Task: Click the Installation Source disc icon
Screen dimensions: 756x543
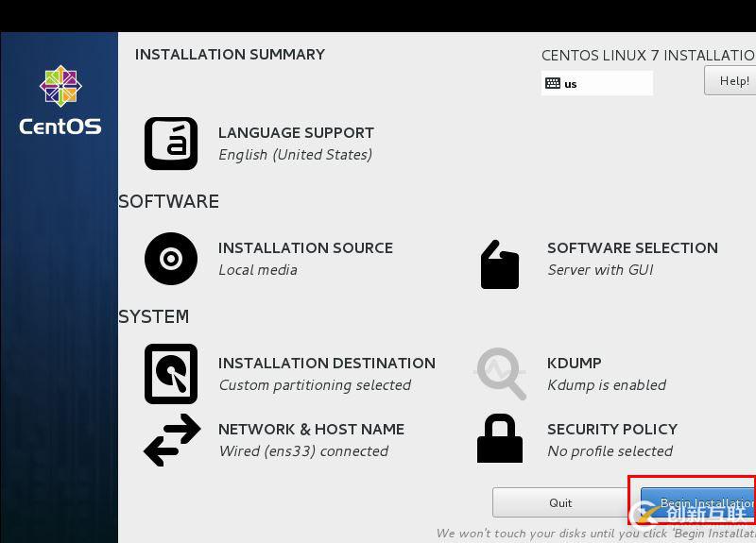Action: tap(171, 259)
